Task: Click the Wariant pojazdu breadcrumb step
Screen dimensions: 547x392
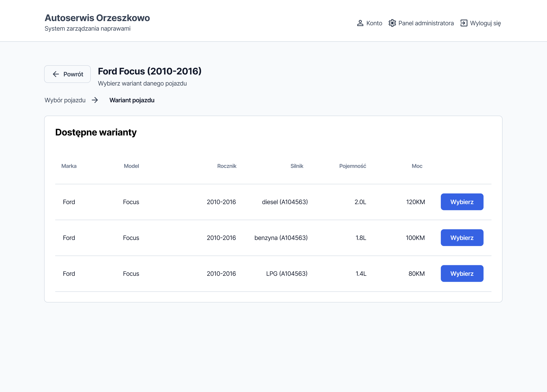Action: pos(132,100)
